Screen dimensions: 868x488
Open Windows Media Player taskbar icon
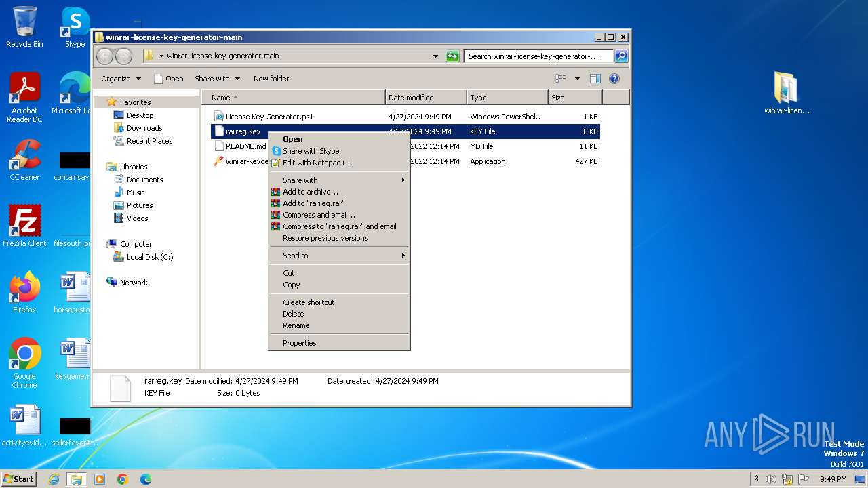[x=100, y=479]
